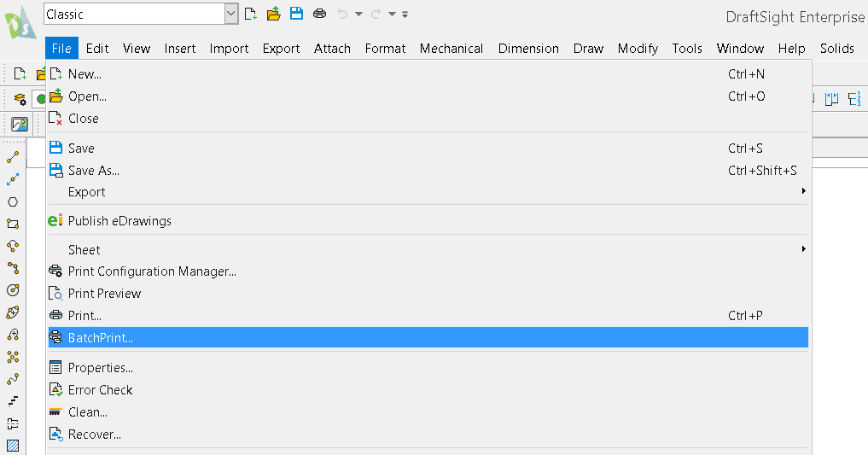Expand the Export submenu in File menu
The width and height of the screenshot is (868, 455).
click(x=428, y=192)
